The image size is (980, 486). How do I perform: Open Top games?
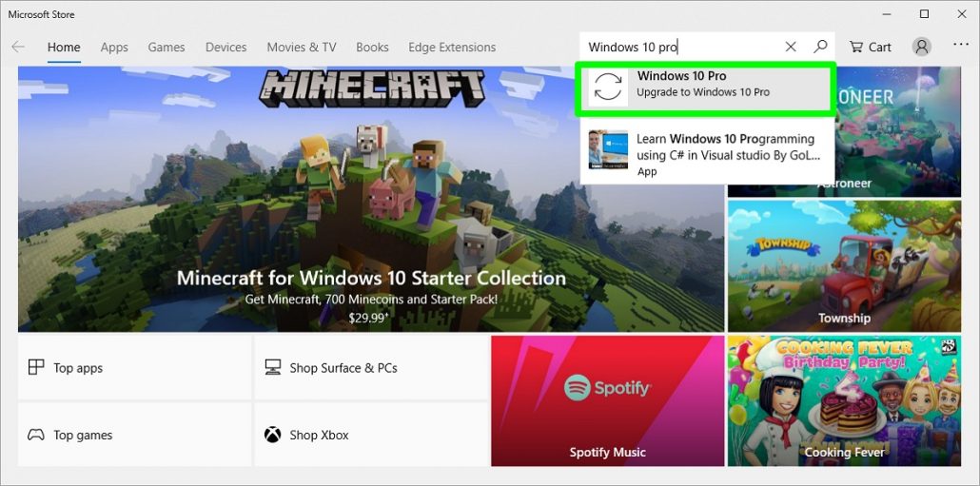click(x=134, y=434)
